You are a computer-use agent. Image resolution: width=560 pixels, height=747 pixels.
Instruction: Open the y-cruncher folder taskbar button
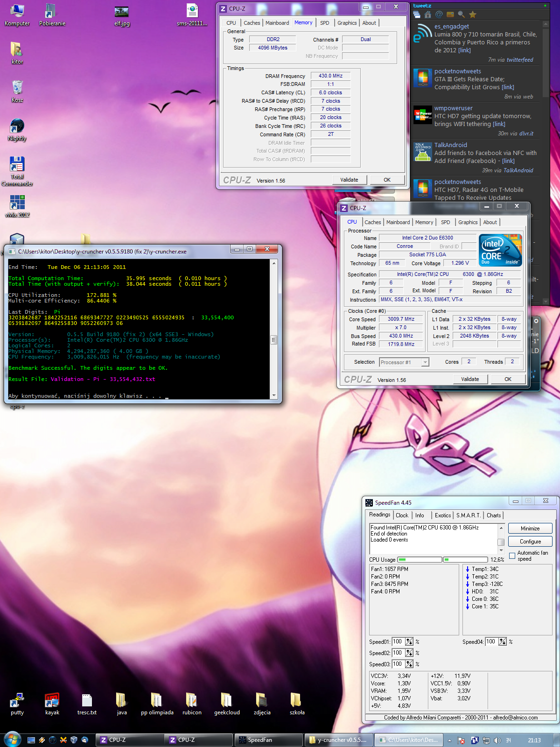(x=339, y=740)
